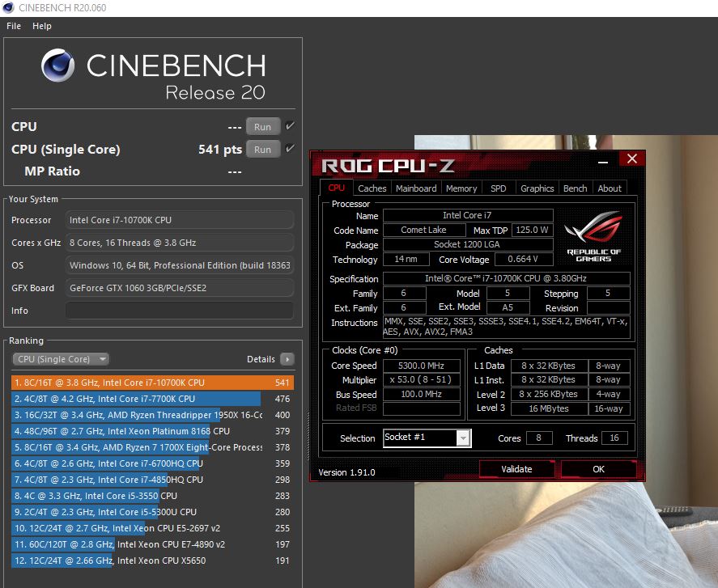The width and height of the screenshot is (718, 588).
Task: Switch to the Caches tab in CPU-Z
Action: [372, 188]
